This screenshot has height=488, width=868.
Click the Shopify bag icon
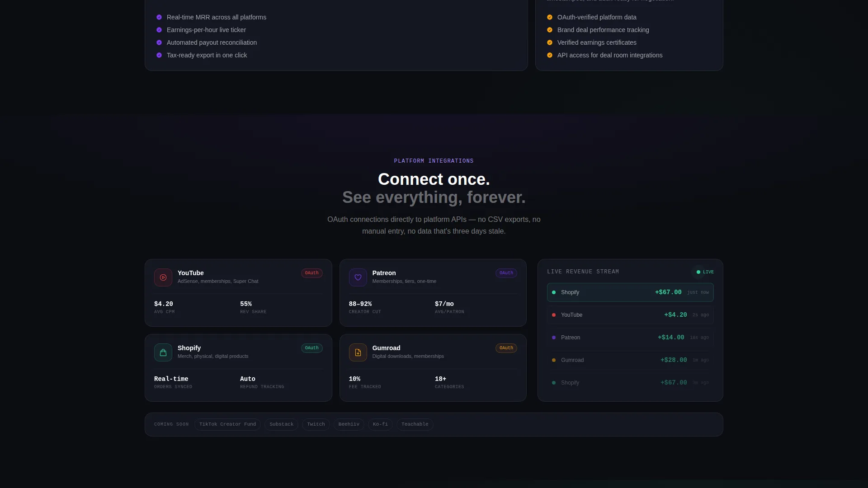point(163,352)
